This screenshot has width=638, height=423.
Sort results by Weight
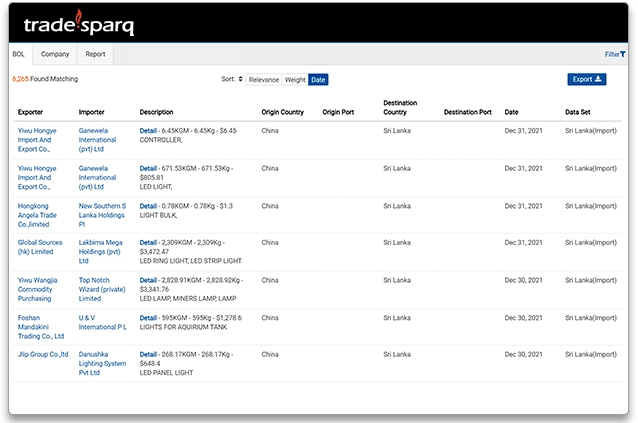pyautogui.click(x=295, y=80)
